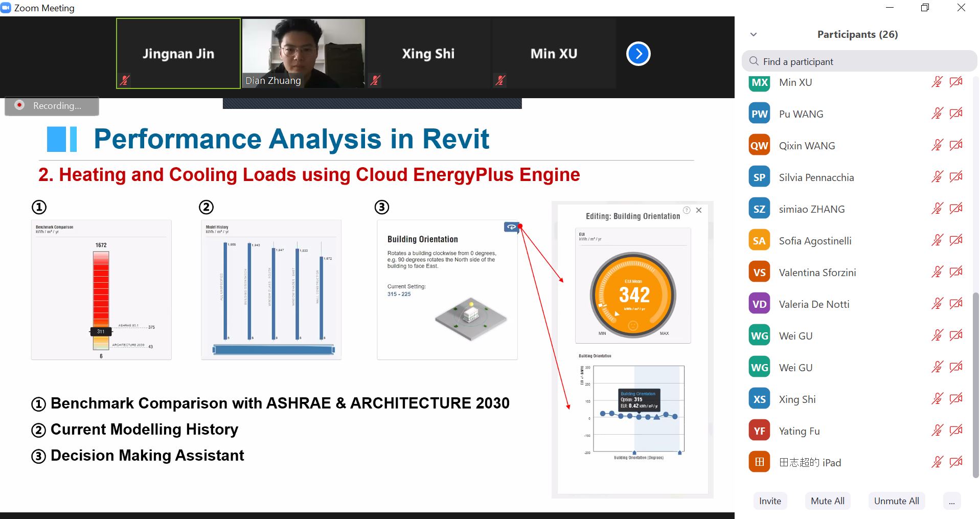Screen dimensions: 980x519
Task: Click the red recording indicator dot
Action: 19,105
